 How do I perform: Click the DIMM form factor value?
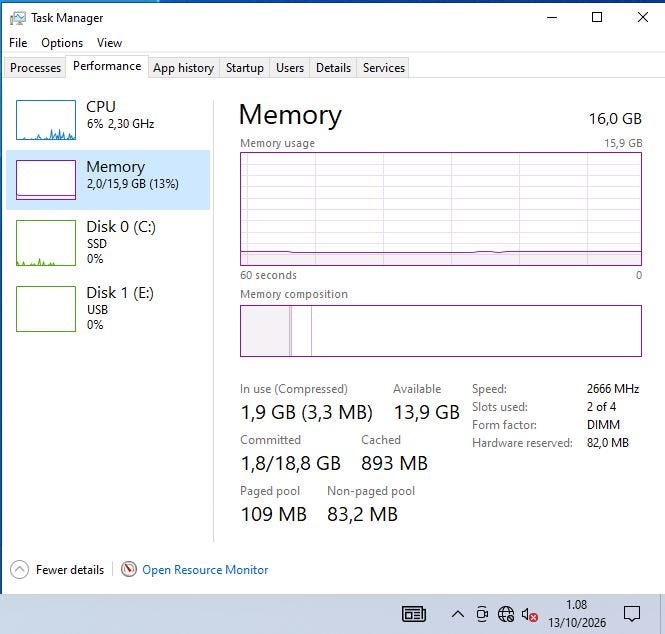pyautogui.click(x=603, y=425)
